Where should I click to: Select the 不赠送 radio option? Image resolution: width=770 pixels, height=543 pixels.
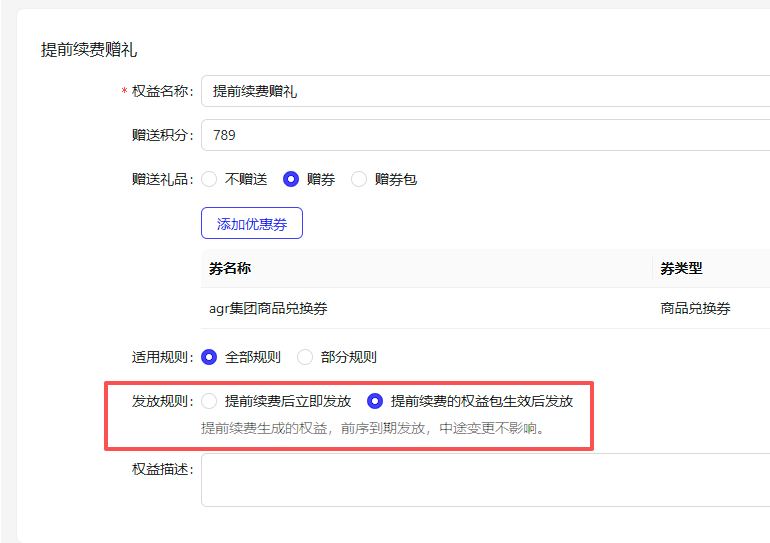pos(209,180)
